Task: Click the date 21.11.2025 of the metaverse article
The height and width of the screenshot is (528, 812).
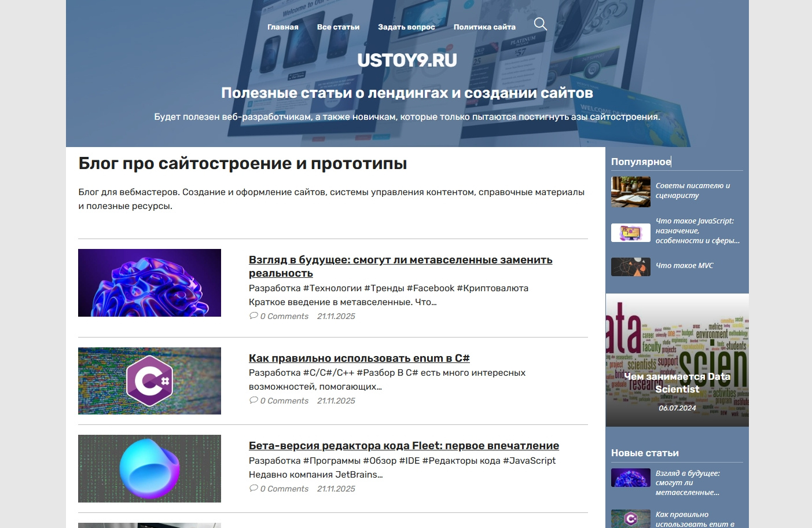Action: tap(336, 316)
